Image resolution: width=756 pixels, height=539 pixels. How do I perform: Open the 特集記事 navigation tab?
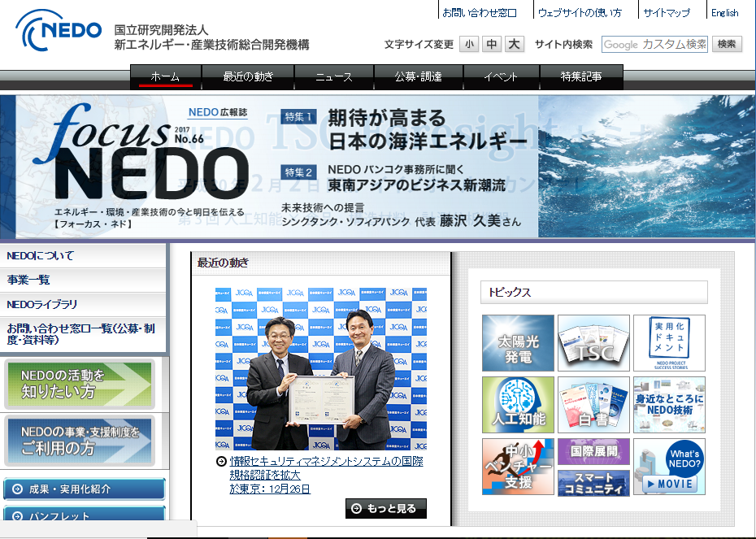click(x=581, y=77)
